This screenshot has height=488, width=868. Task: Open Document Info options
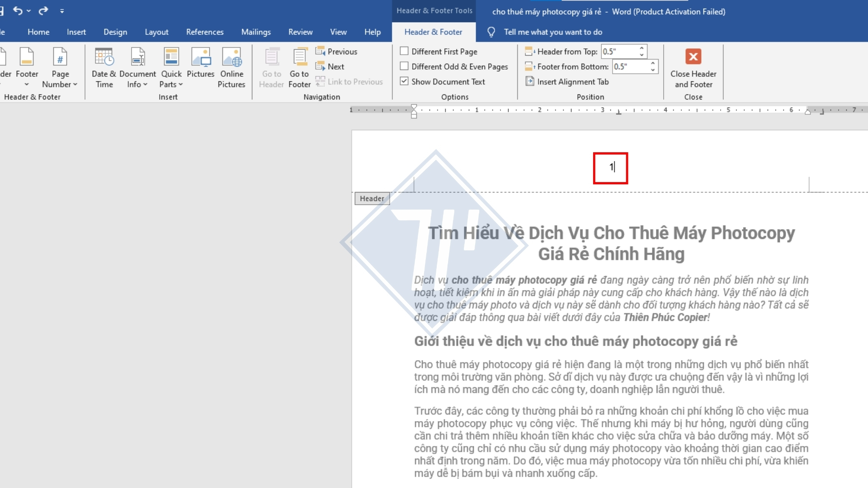click(x=137, y=67)
